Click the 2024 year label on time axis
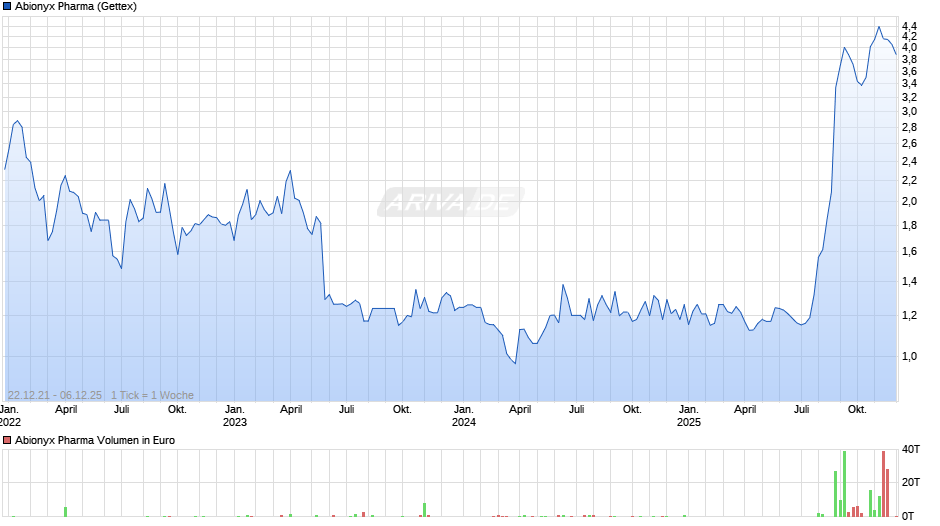Viewport: 940px width, 526px height. coord(463,422)
